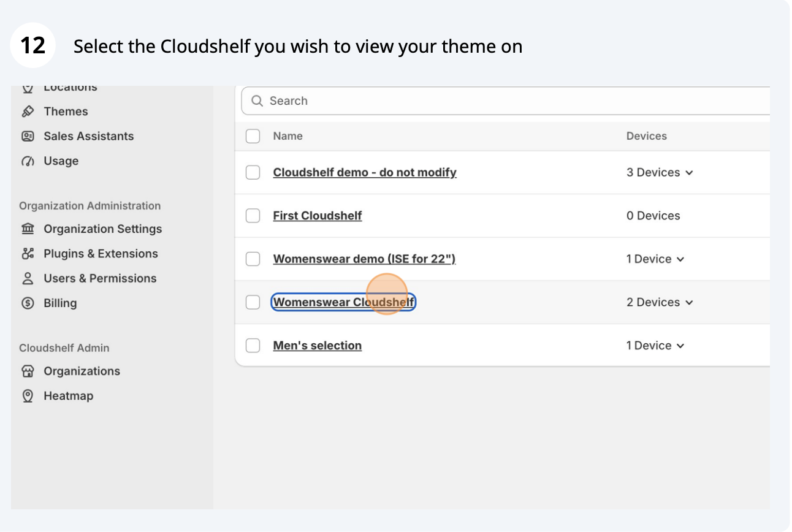This screenshot has width=792, height=532.
Task: Click the Organizations store icon
Action: (28, 371)
